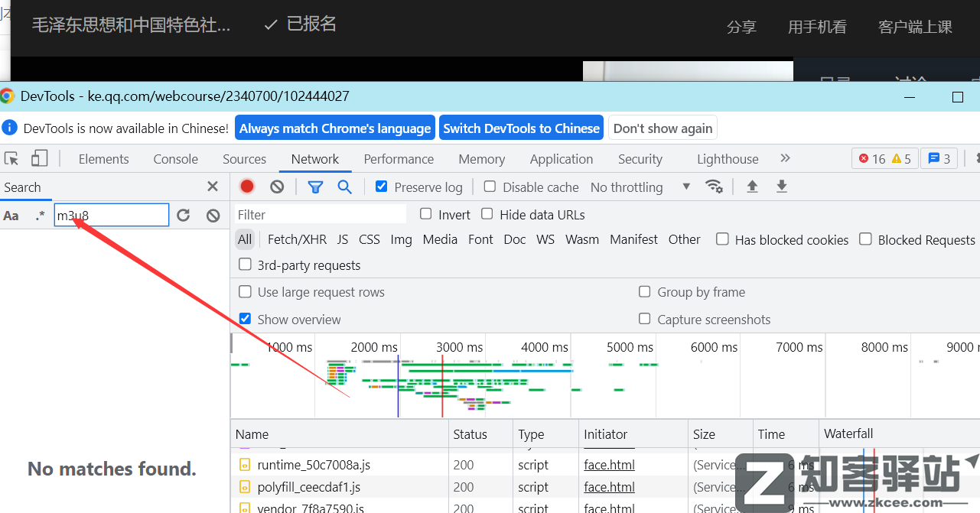Uncheck the Preserve log checkbox
Screen dimensions: 980x513
tap(382, 187)
